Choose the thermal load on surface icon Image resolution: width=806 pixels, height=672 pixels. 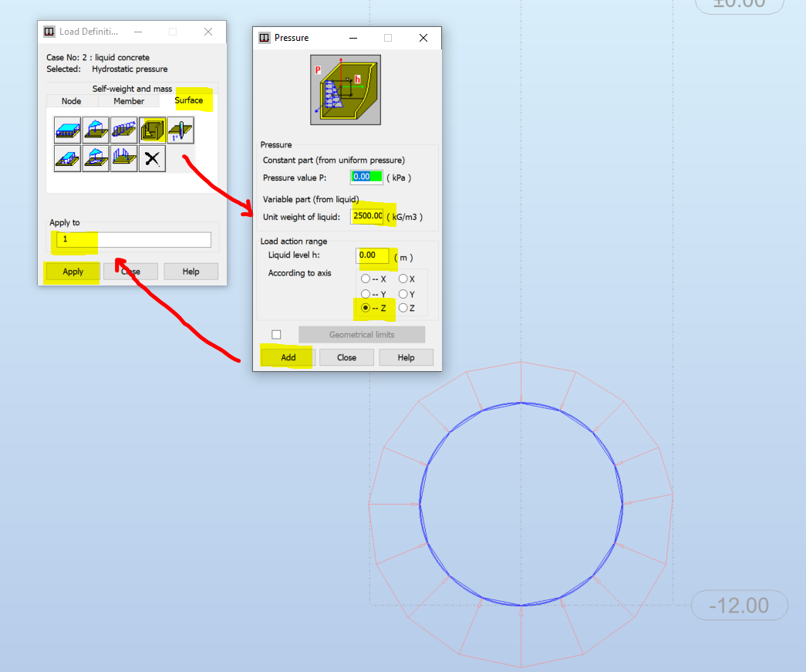pyautogui.click(x=180, y=130)
